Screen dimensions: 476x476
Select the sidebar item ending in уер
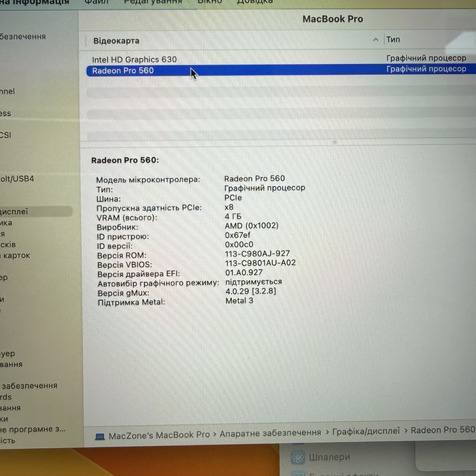7,354
